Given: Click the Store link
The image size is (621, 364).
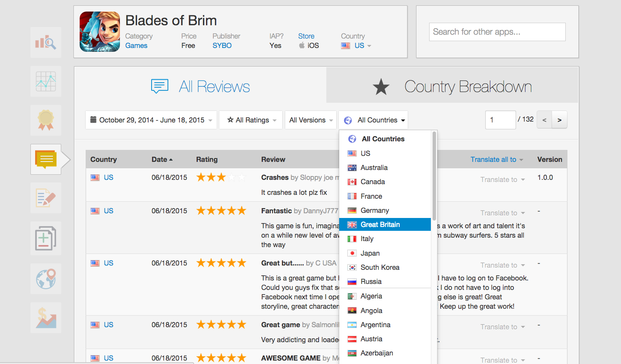Looking at the screenshot, I should coord(306,36).
